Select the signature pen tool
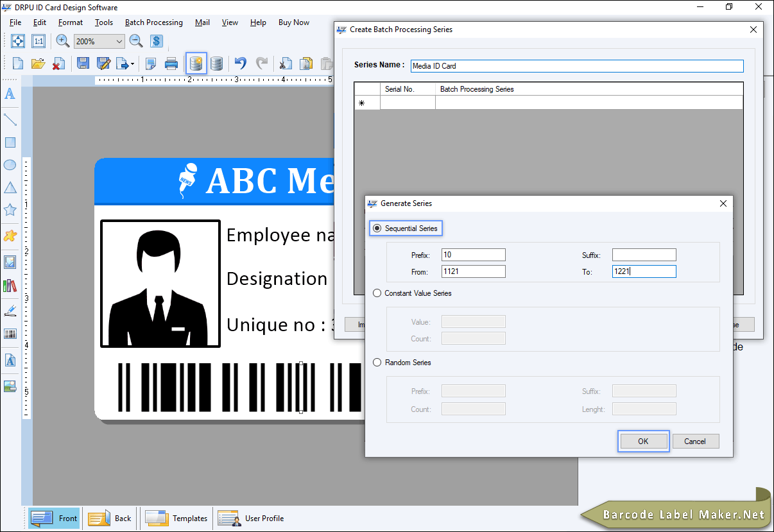This screenshot has height=532, width=774. [10, 311]
